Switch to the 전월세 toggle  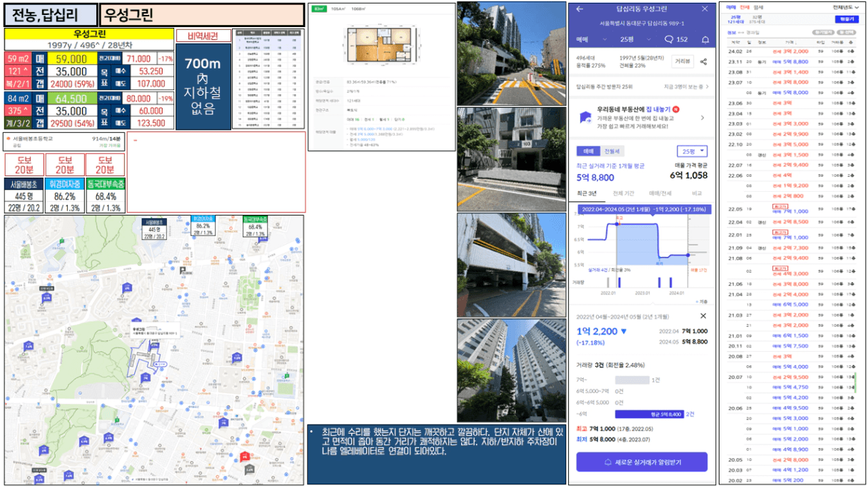coord(612,151)
